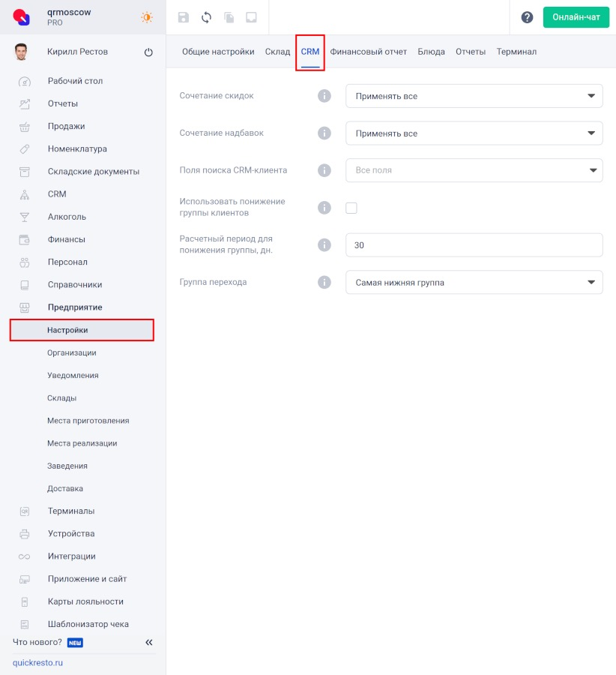Switch to Отчеты tab in settings
616x675 pixels.
tap(471, 52)
